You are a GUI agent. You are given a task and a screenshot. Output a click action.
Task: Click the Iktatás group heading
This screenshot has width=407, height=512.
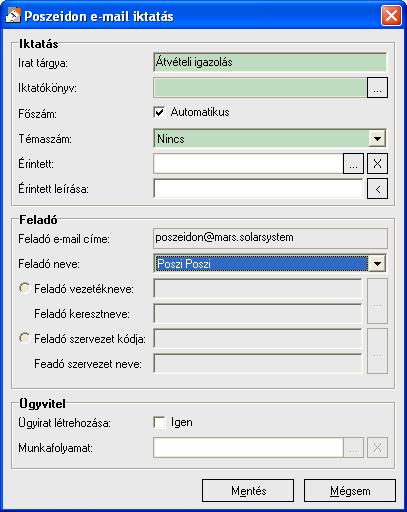[x=39, y=44]
